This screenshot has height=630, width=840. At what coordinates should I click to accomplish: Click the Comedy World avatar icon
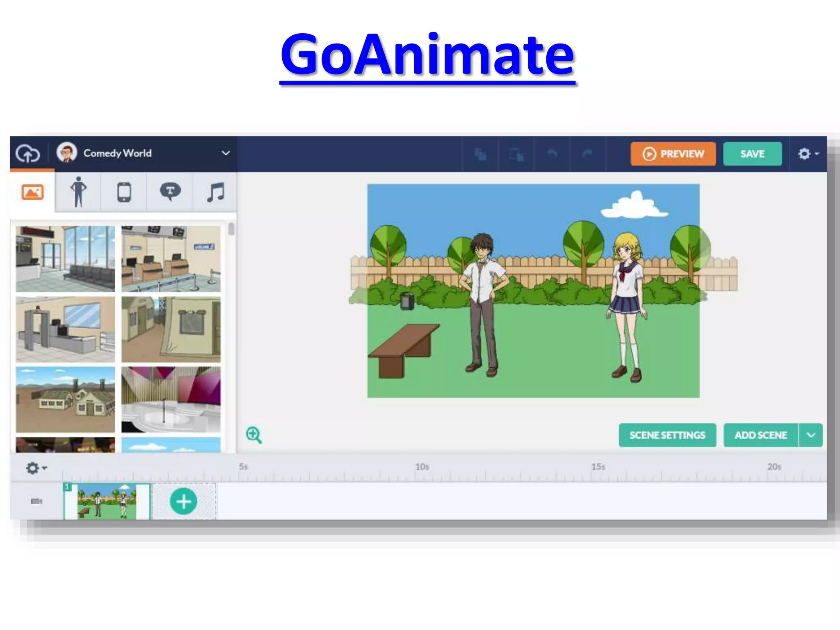67,153
